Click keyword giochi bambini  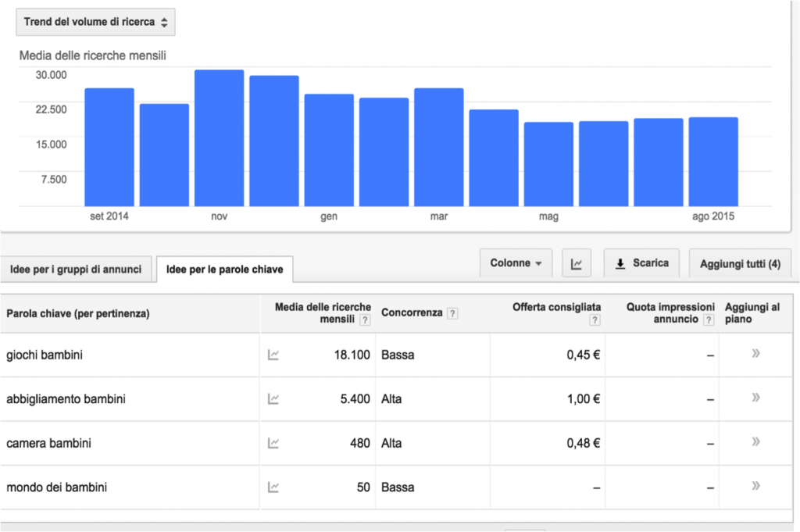45,355
